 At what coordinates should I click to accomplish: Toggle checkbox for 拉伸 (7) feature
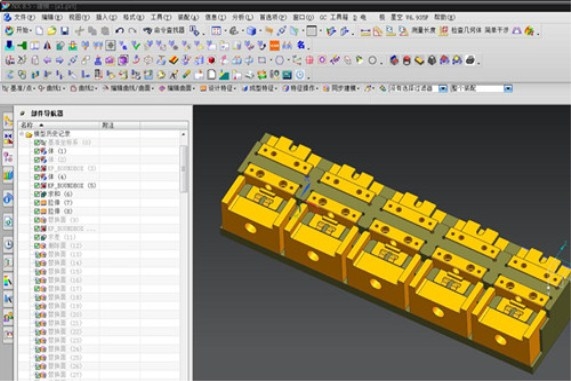[37, 203]
